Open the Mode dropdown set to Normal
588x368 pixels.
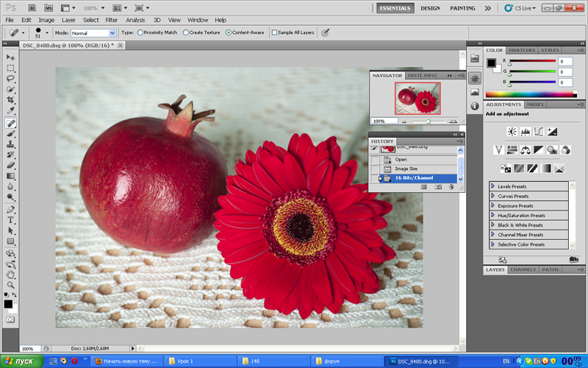coord(93,33)
